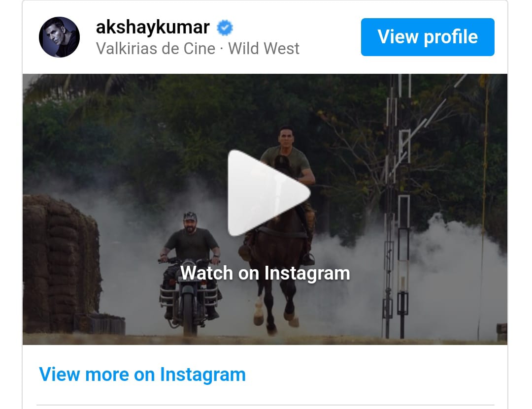
Task: Play the embedded Instagram video
Action: pyautogui.click(x=268, y=192)
